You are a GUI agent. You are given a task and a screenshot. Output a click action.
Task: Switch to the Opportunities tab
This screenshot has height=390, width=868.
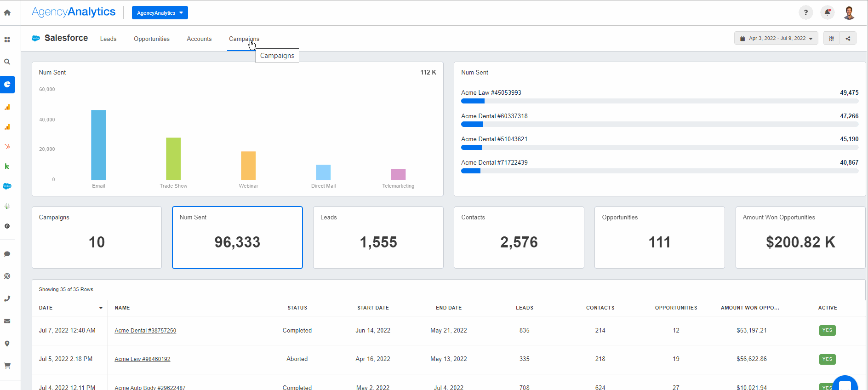(152, 39)
